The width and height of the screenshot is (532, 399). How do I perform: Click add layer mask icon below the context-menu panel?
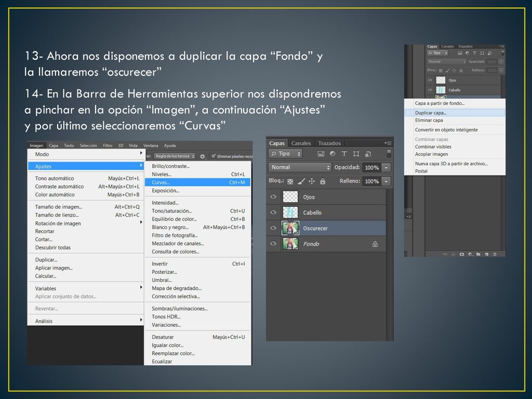[462, 254]
